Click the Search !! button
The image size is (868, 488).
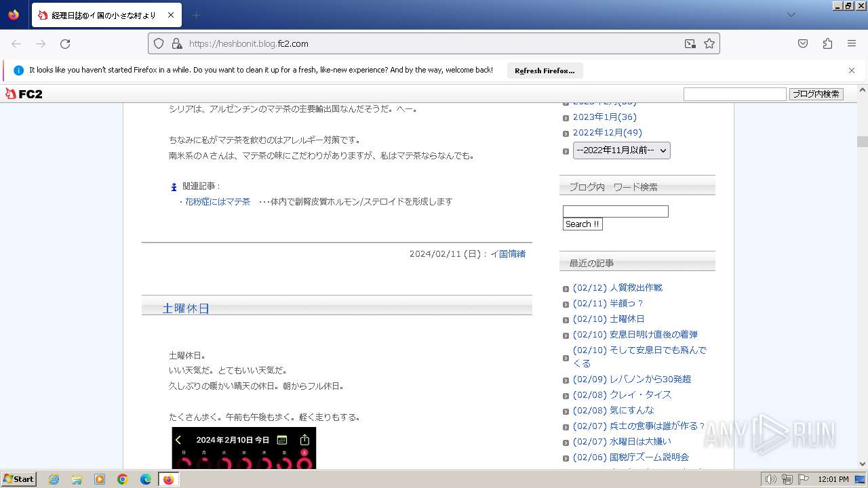583,224
